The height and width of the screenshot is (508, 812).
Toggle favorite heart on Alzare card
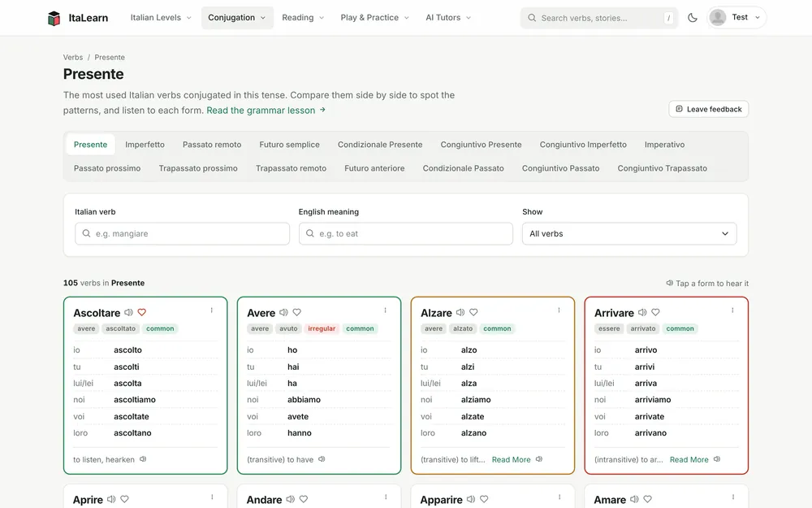click(473, 313)
